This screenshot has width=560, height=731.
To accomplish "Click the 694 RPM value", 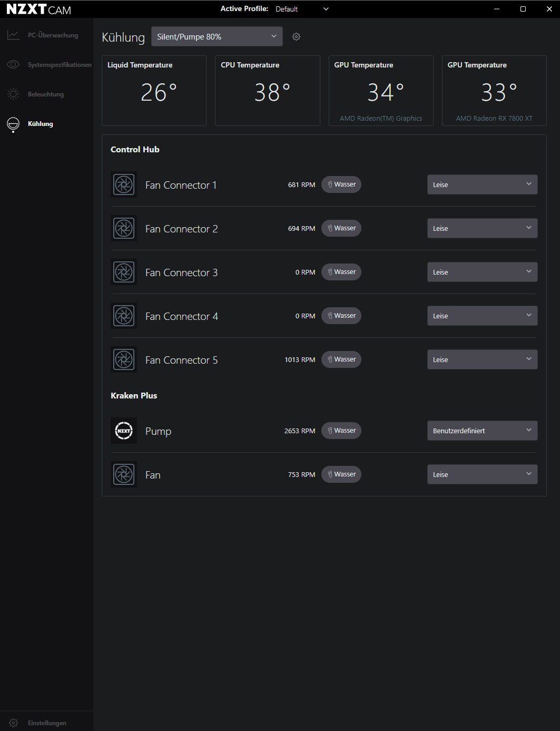I will click(x=301, y=229).
